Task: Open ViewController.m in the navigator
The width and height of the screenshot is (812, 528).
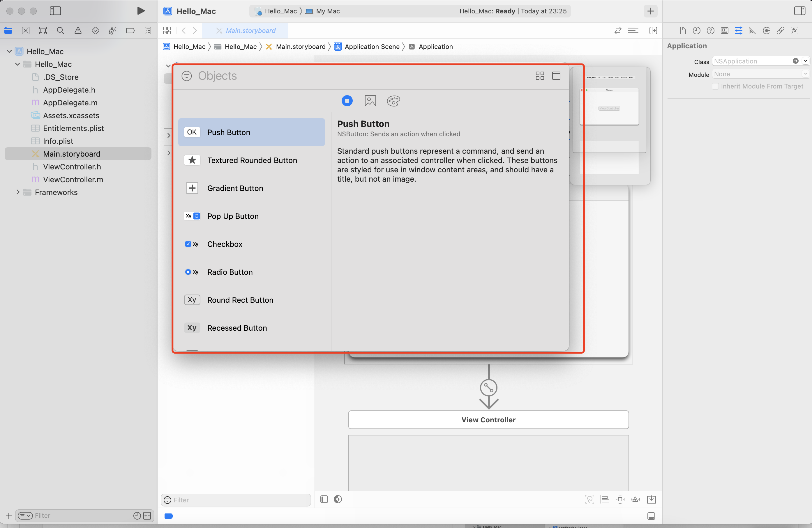Action: 73,179
